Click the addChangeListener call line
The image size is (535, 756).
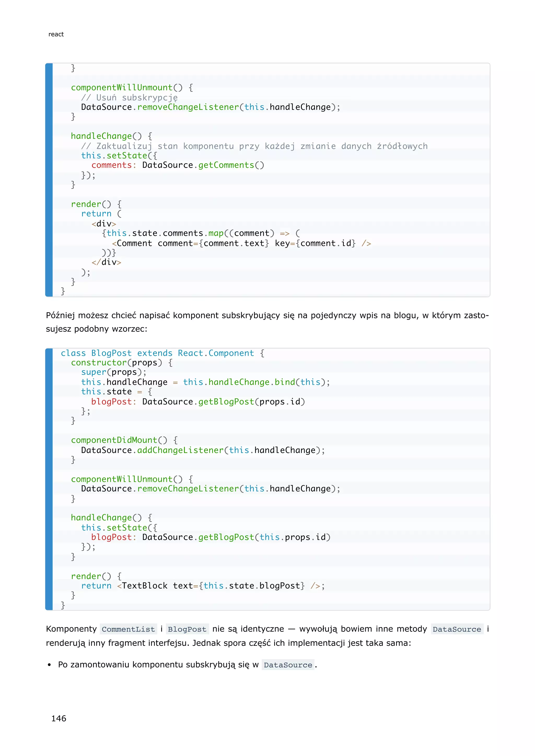click(203, 450)
